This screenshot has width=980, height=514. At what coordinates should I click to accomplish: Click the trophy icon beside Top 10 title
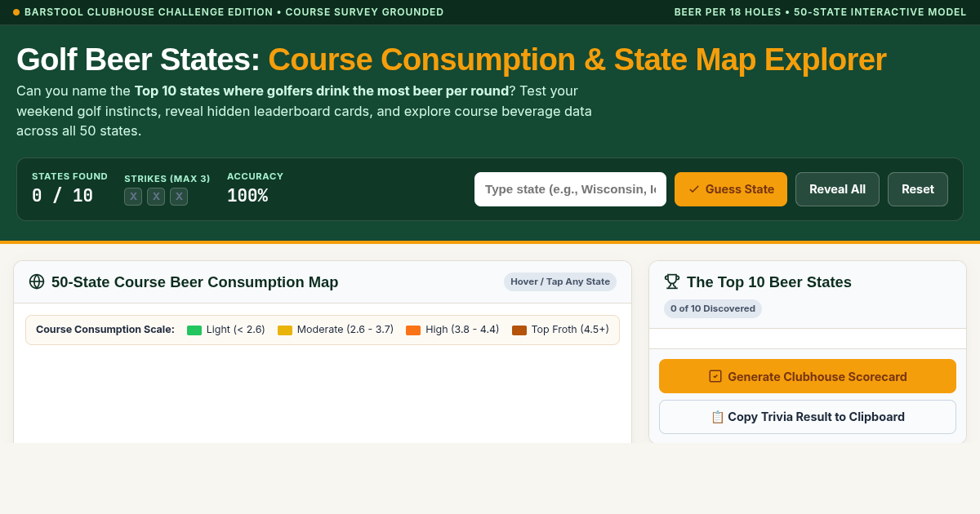(x=672, y=281)
